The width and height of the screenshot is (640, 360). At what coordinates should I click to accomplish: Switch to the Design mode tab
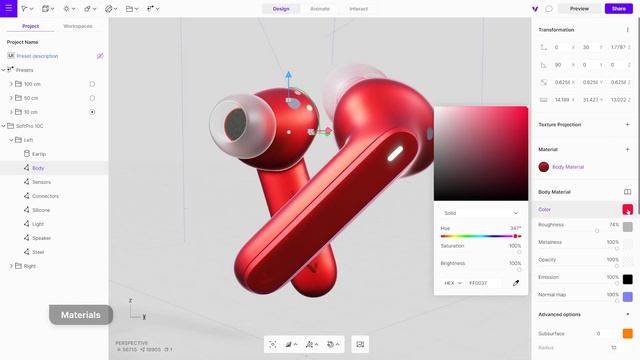tap(281, 9)
